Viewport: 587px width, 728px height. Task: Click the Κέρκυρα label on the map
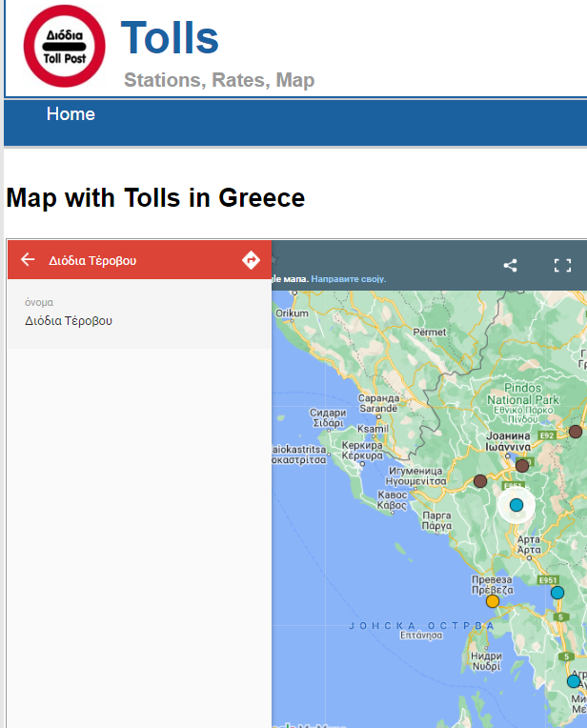coord(363,455)
